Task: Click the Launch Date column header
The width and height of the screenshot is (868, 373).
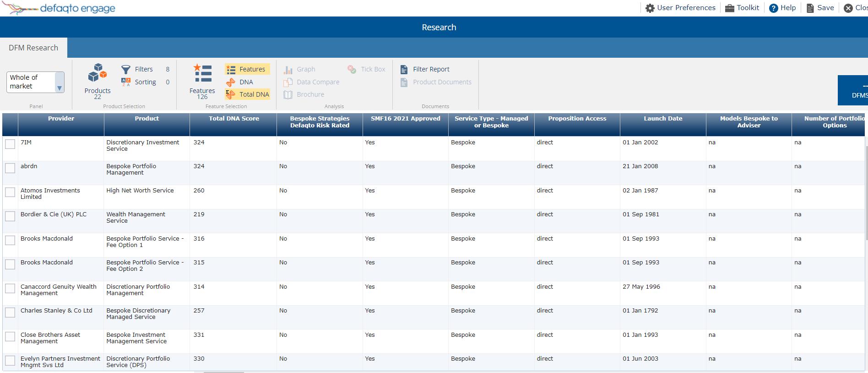Action: coord(663,125)
